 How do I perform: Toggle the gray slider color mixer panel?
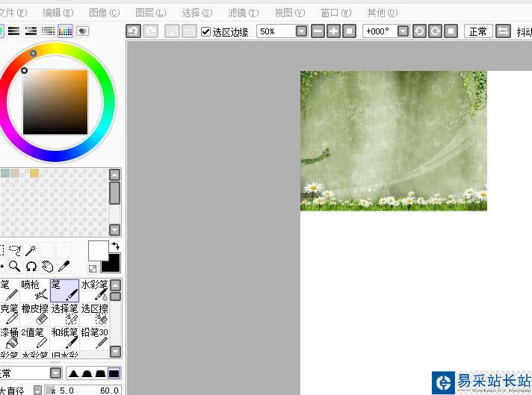[48, 31]
